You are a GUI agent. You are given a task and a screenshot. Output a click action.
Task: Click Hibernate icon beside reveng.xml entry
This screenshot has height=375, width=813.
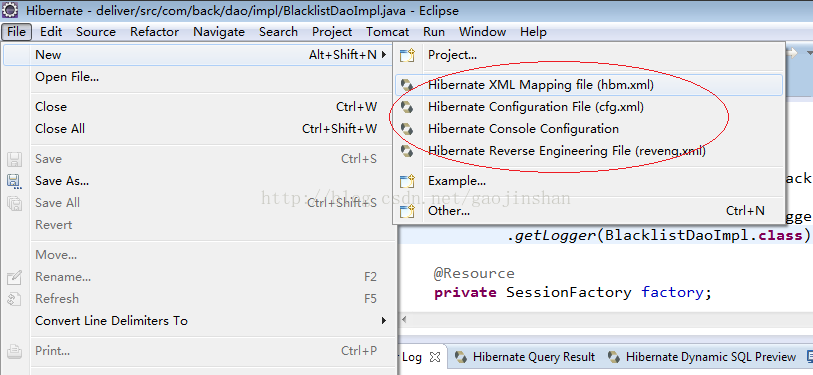click(x=408, y=151)
